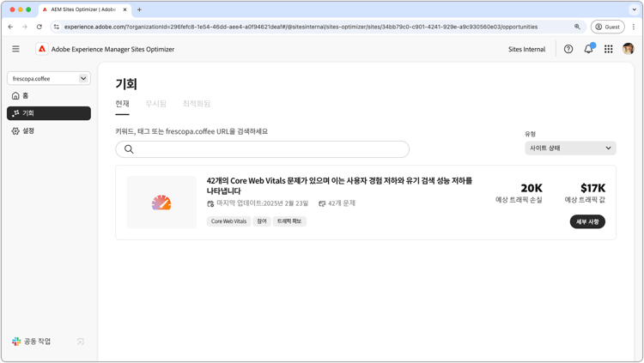Focus the keyword search input field
The width and height of the screenshot is (644, 363).
(x=262, y=149)
